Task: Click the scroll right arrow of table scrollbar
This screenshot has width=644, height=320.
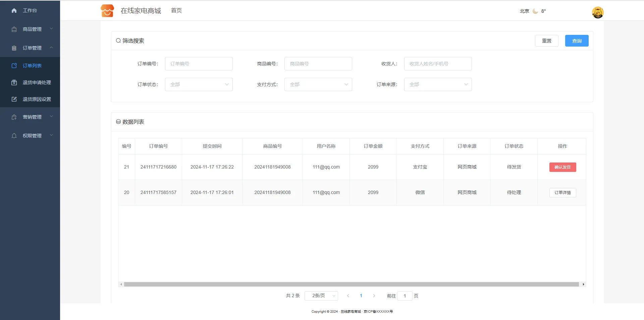Action: (x=583, y=284)
